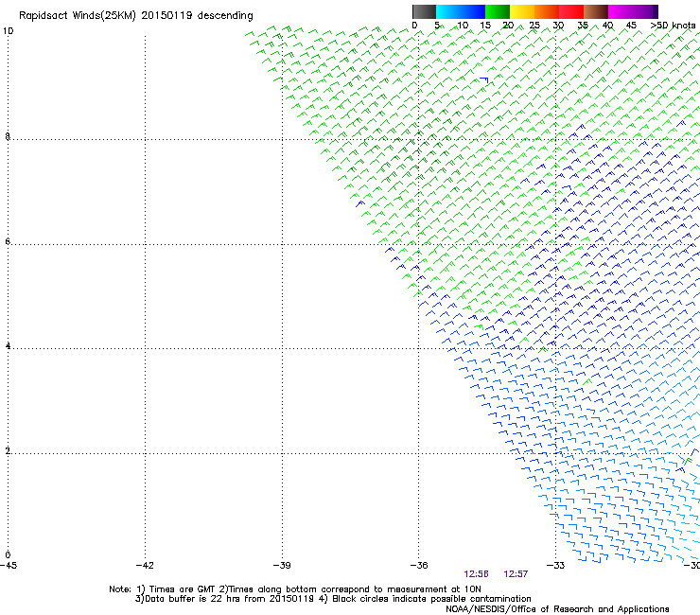Click the longitude axis label '-36'
Viewport: 700px width, 615px height.
pyautogui.click(x=419, y=566)
